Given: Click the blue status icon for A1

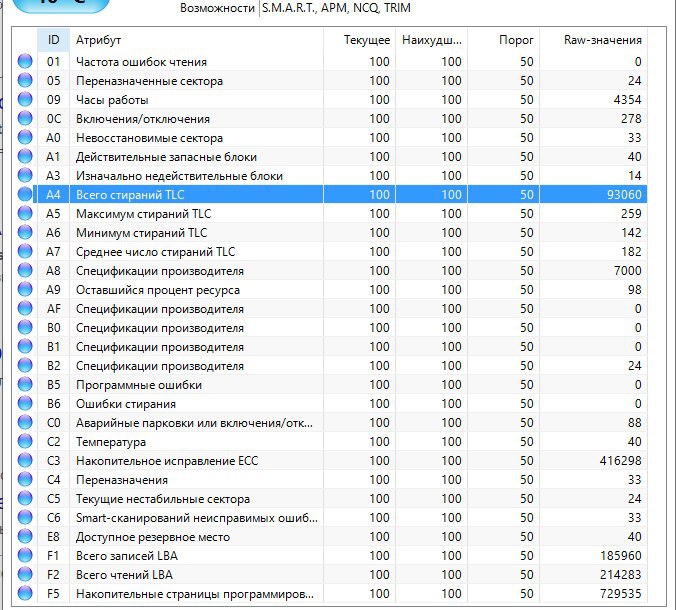Looking at the screenshot, I should pos(25,156).
